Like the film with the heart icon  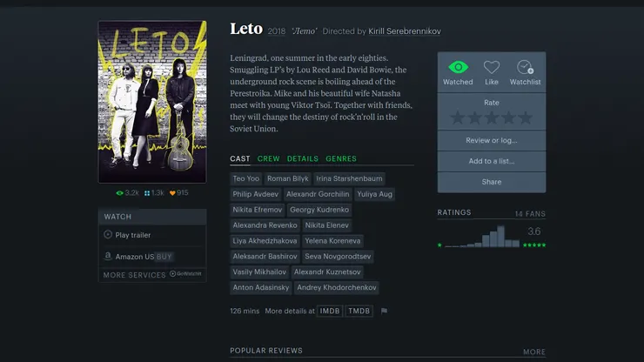(x=492, y=68)
